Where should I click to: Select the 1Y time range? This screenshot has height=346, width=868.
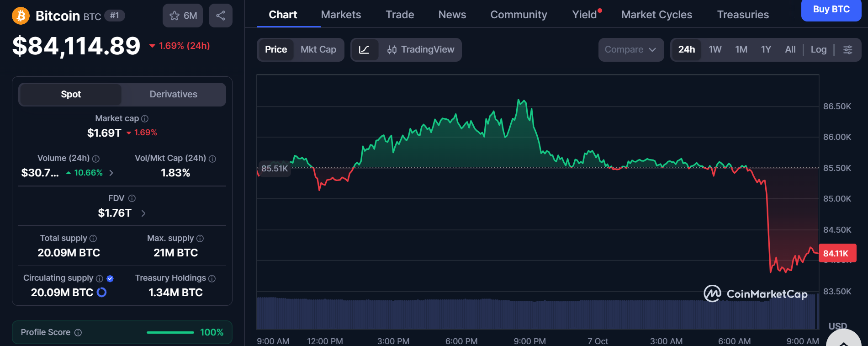pos(766,50)
